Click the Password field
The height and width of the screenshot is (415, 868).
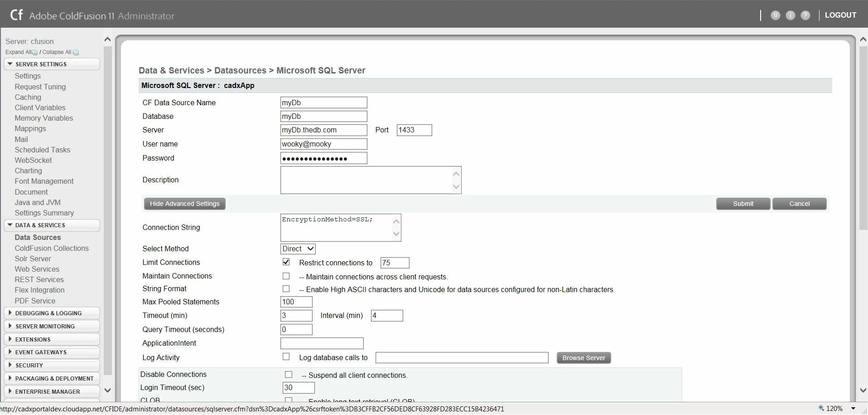tap(324, 158)
